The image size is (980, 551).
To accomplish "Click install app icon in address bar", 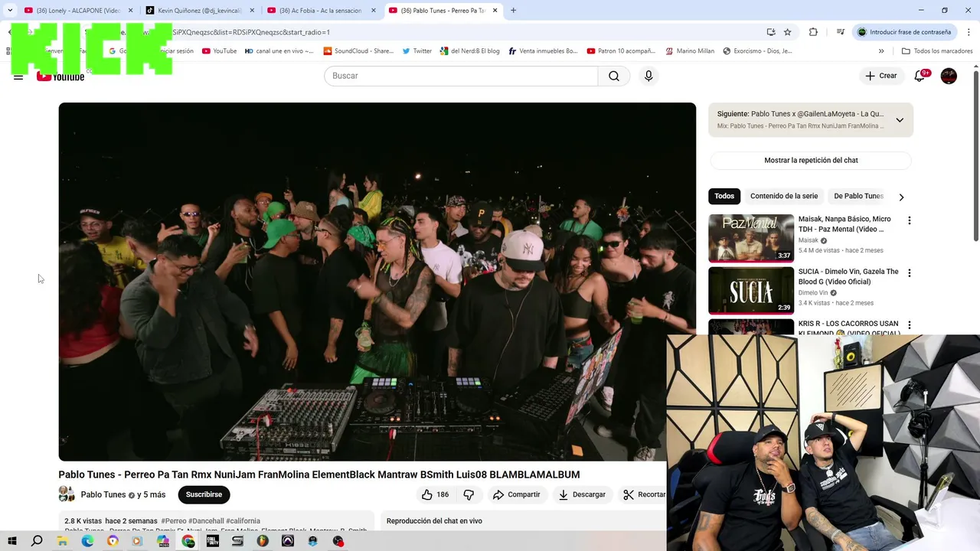I will 771,32.
